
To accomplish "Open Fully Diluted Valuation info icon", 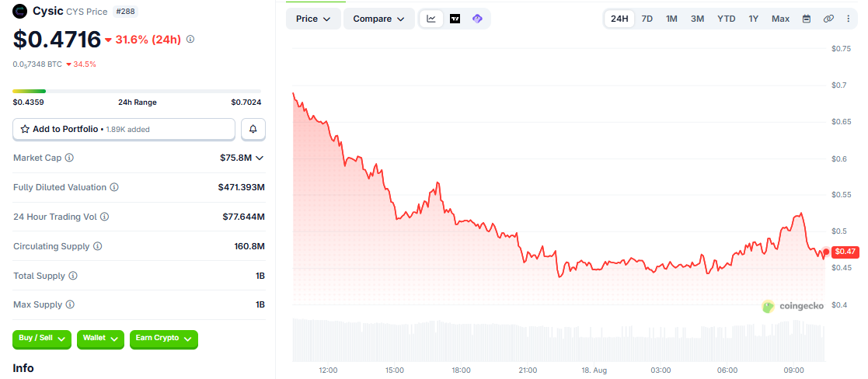I will pos(114,187).
